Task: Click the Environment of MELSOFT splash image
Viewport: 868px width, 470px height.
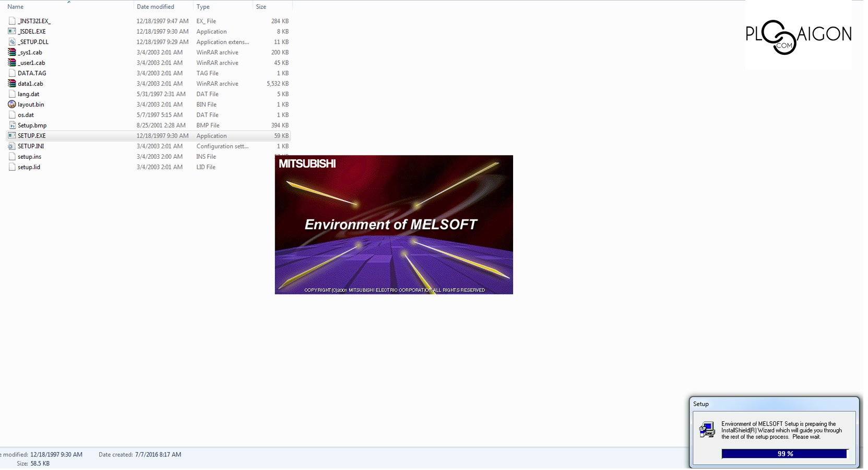Action: click(x=394, y=225)
